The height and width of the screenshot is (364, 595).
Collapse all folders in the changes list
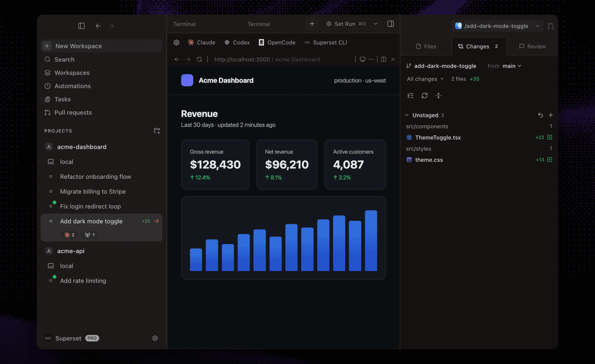tap(438, 95)
